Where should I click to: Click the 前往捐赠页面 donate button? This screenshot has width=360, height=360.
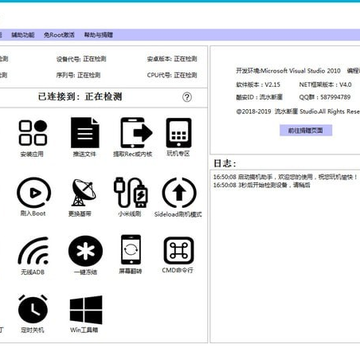coord(306,130)
